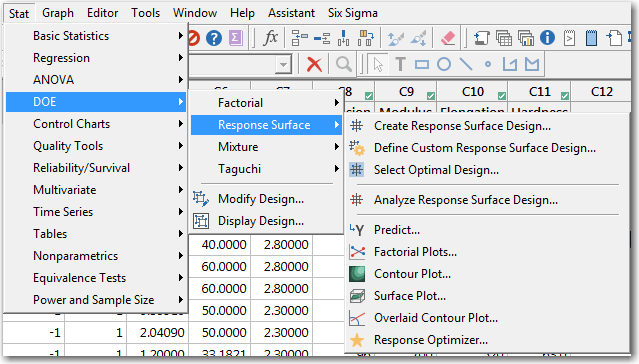Click the brush with down arrow icon
The image size is (639, 364).
pos(418,38)
